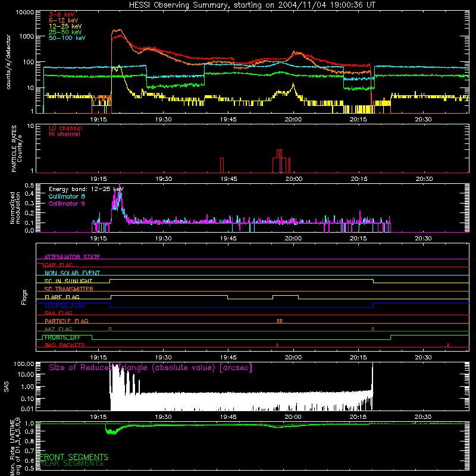Click the SC IN SUNLIGHT flag label
This screenshot has width=476, height=476.
(x=68, y=281)
